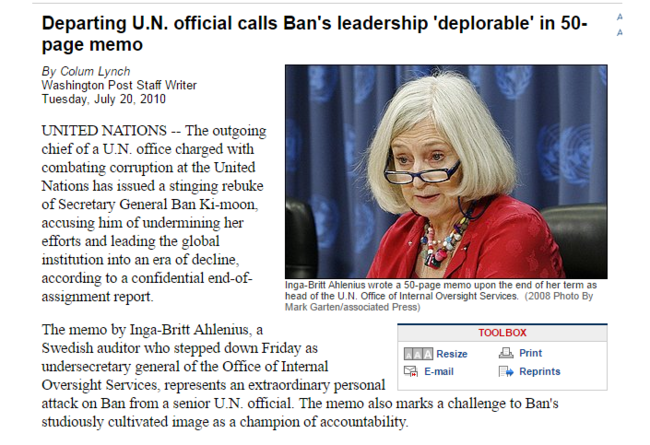Click the smallest A in the Resize icon
The width and height of the screenshot is (650, 445).
coord(409,354)
